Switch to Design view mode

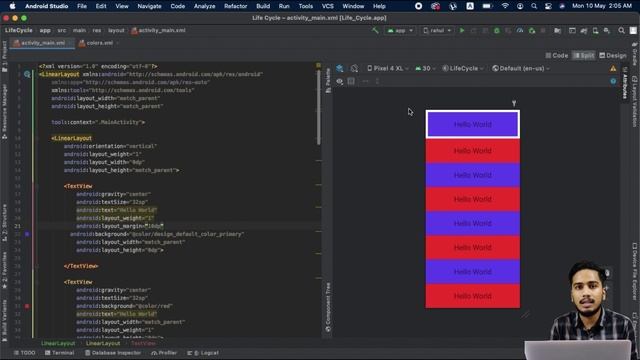613,56
